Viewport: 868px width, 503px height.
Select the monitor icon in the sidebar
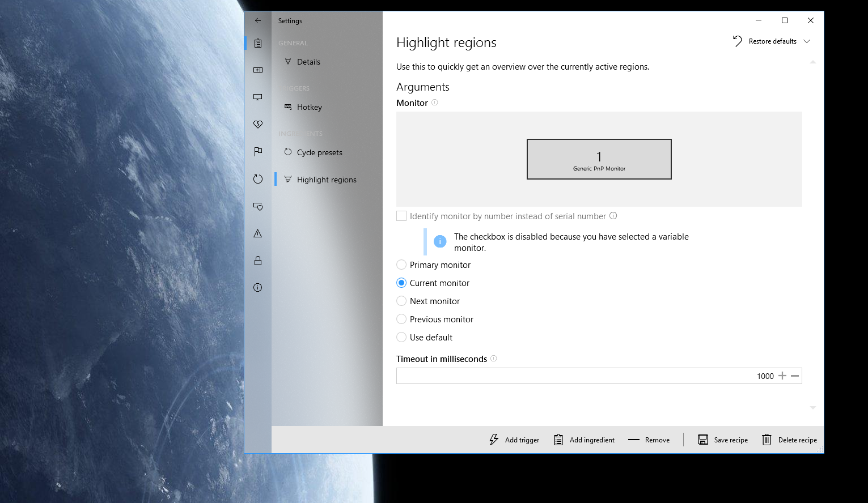click(x=258, y=97)
